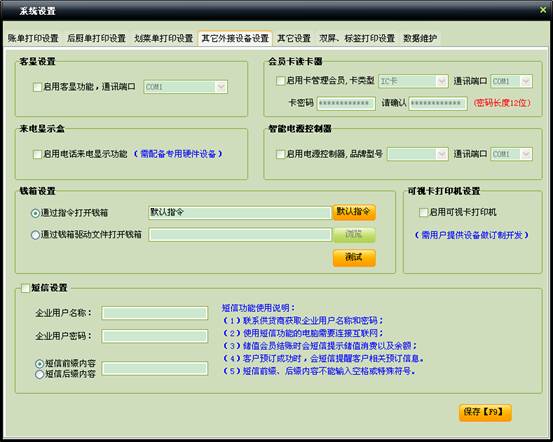Click instruction line (5) 短信前缀、后缀内容
The height and width of the screenshot is (442, 553).
coord(319,371)
